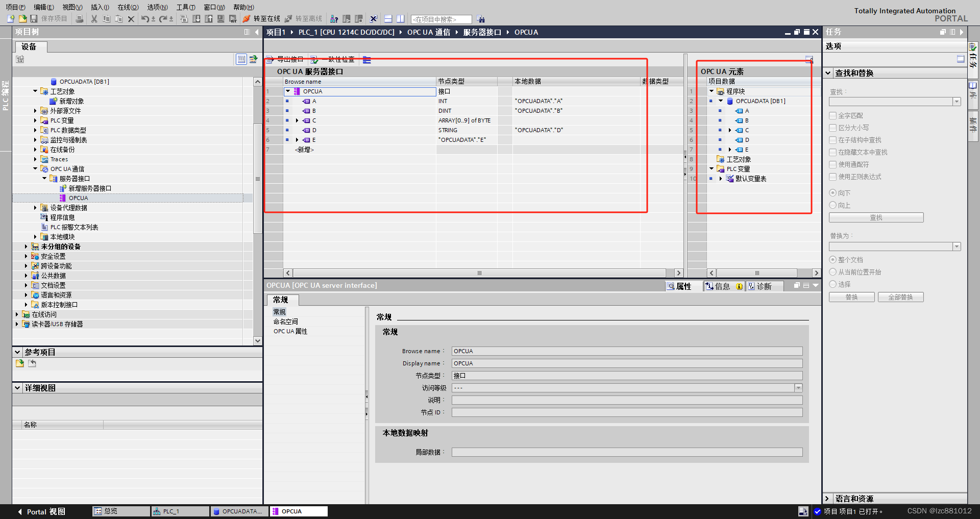
Task: Click the Upload from device icon
Action: pyautogui.click(x=209, y=19)
